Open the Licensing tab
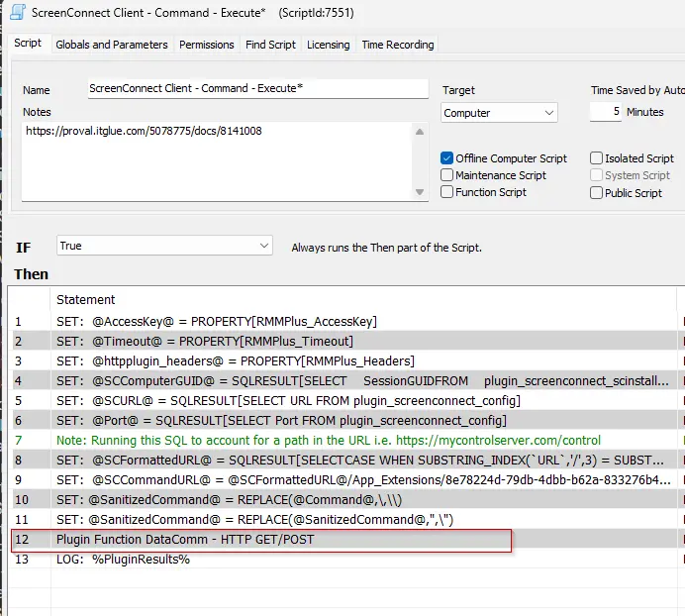The image size is (685, 616). click(x=328, y=45)
